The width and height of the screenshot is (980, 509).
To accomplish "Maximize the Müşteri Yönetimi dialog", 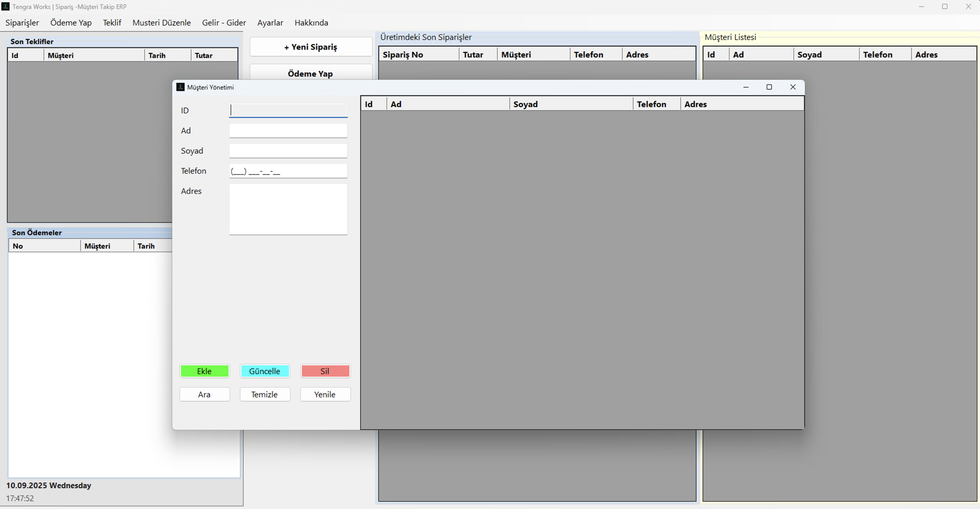I will pos(769,87).
